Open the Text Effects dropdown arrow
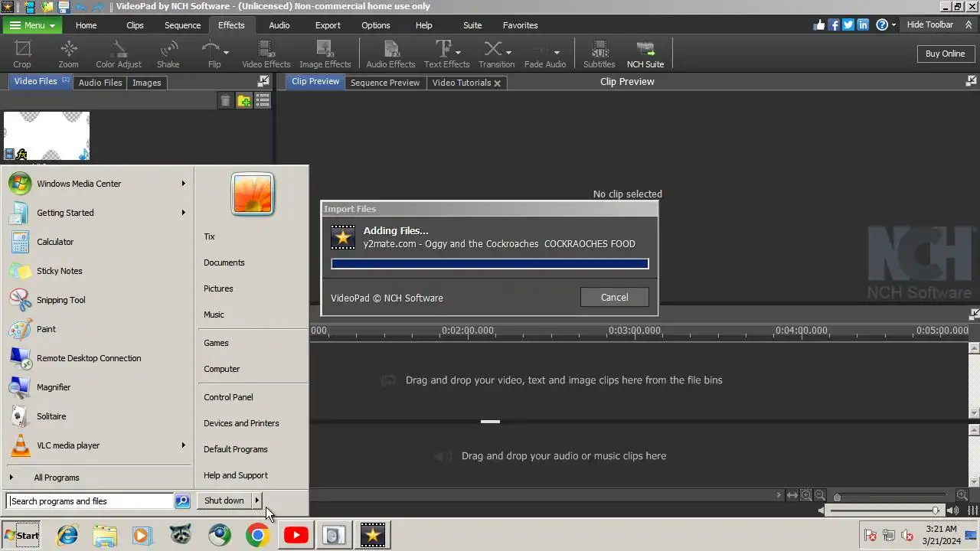This screenshot has width=980, height=551. [x=458, y=52]
